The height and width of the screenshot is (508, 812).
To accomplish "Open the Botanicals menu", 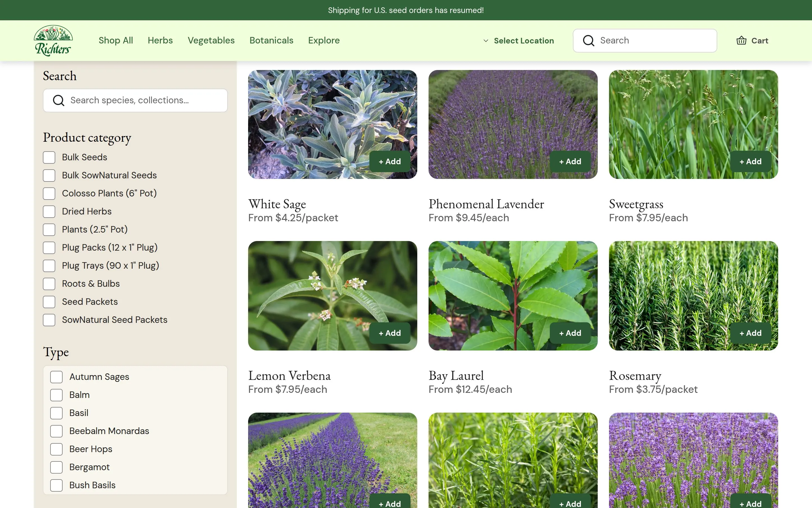I will [271, 40].
